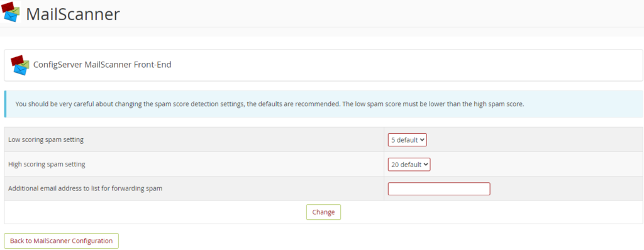Click the large MailScanner page heading
This screenshot has width=644, height=250.
coord(73,14)
